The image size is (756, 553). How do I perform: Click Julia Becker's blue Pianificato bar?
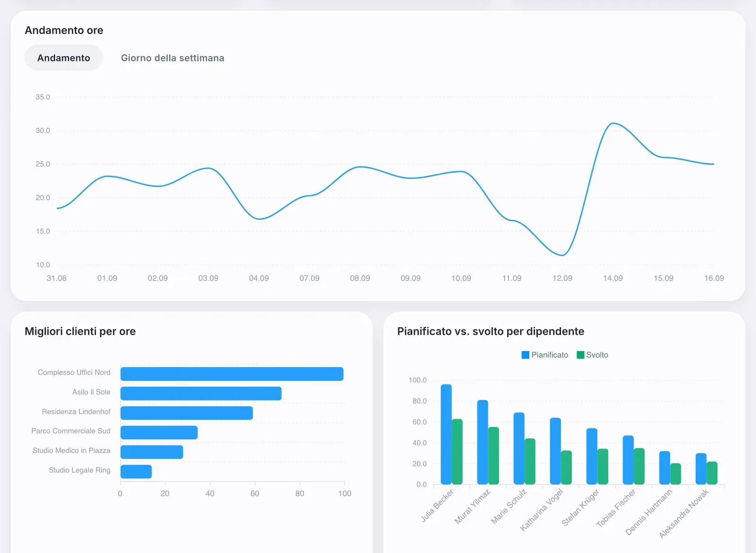(446, 434)
